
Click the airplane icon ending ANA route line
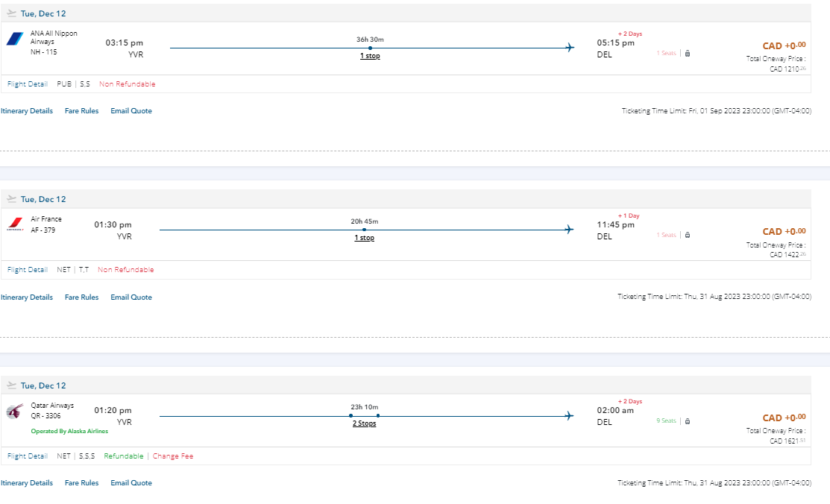coord(570,48)
